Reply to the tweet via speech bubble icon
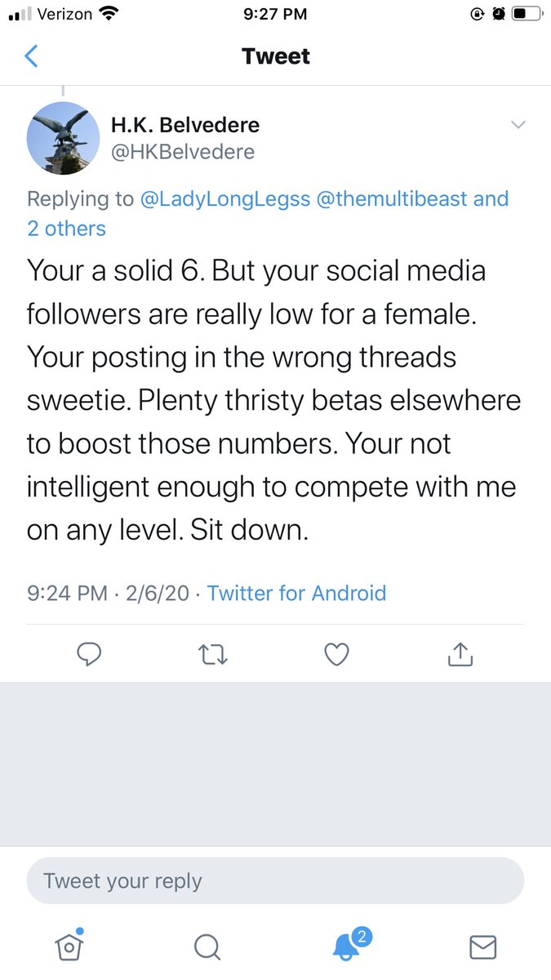551x980 pixels. (x=88, y=653)
